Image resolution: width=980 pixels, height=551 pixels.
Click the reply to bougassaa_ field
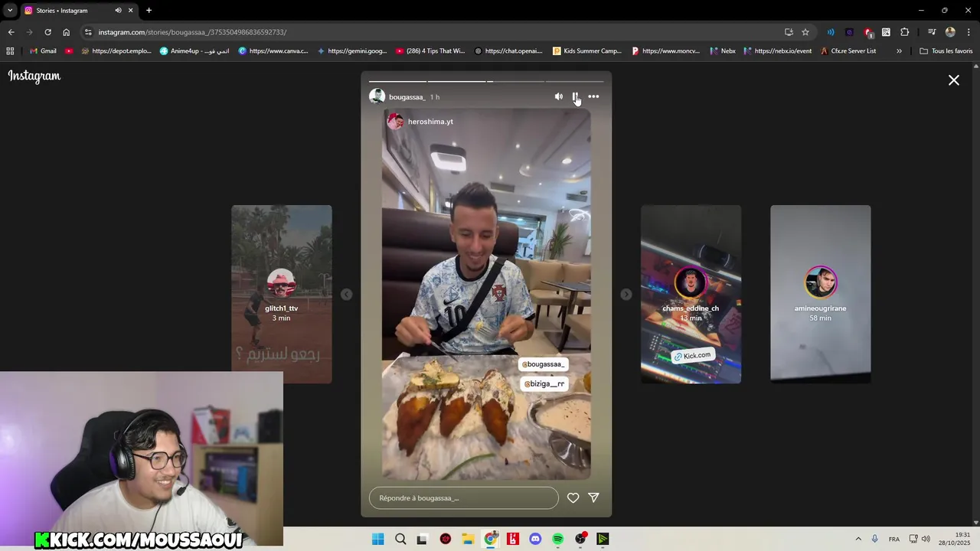click(x=464, y=497)
